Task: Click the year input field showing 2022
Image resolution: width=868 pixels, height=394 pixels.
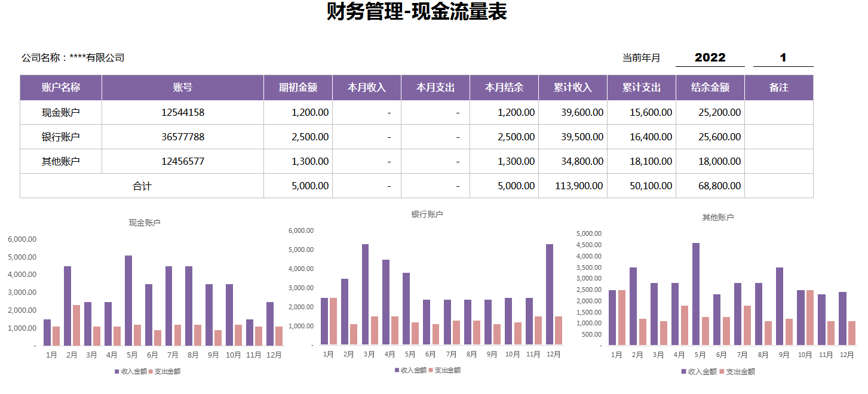Action: pyautogui.click(x=708, y=57)
